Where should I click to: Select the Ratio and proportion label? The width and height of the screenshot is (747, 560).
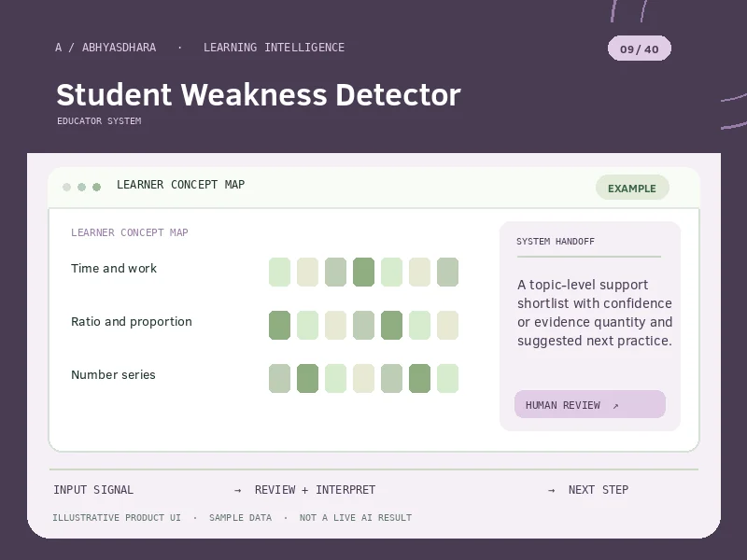coord(132,322)
